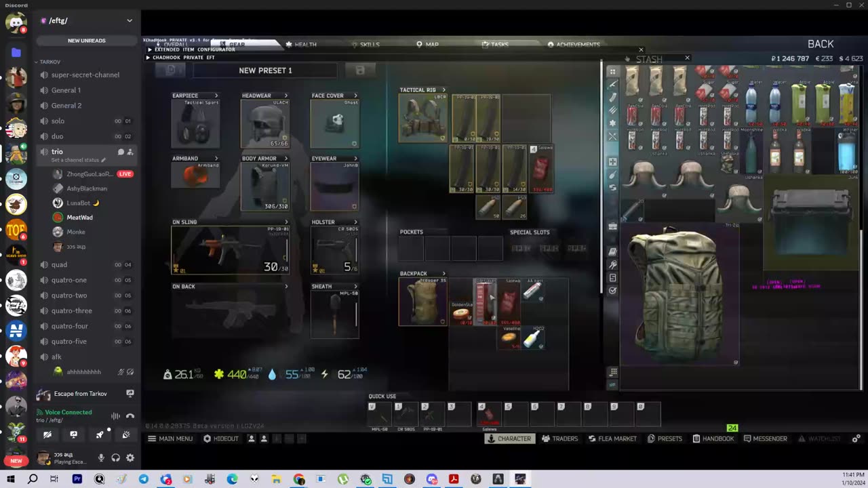Expand the EARPIECE slot arrow

tap(216, 96)
